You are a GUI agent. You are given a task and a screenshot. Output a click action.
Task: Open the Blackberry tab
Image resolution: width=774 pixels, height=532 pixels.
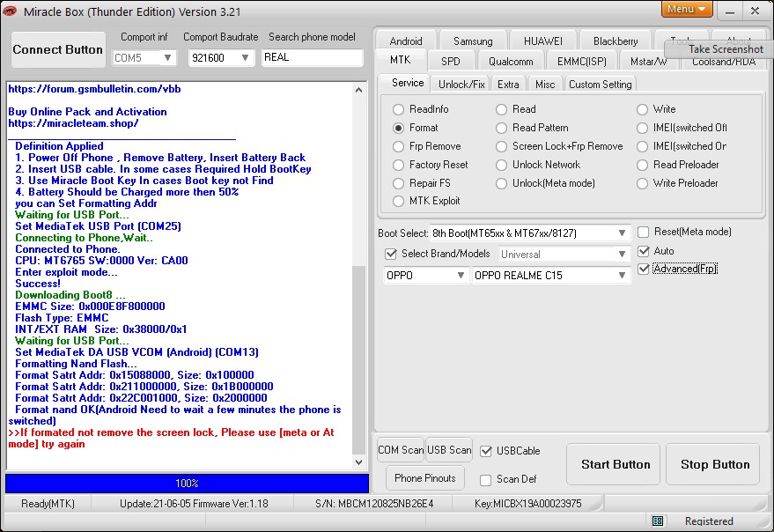pyautogui.click(x=616, y=41)
